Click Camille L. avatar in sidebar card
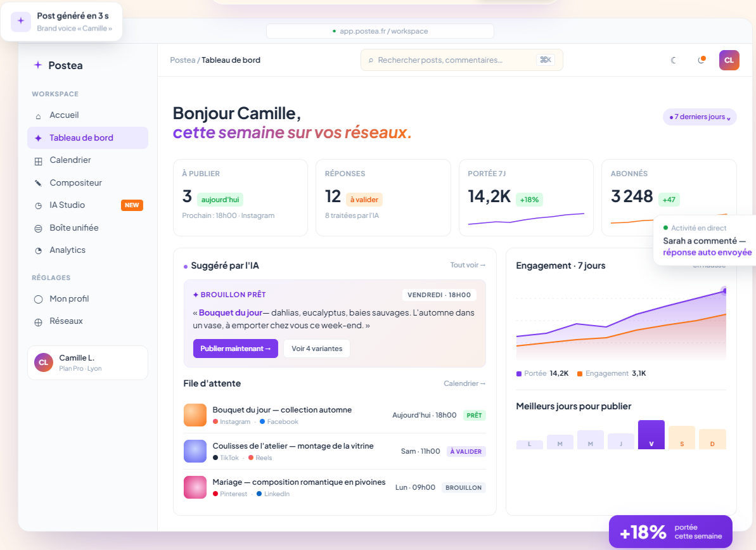The width and height of the screenshot is (756, 550). click(43, 362)
